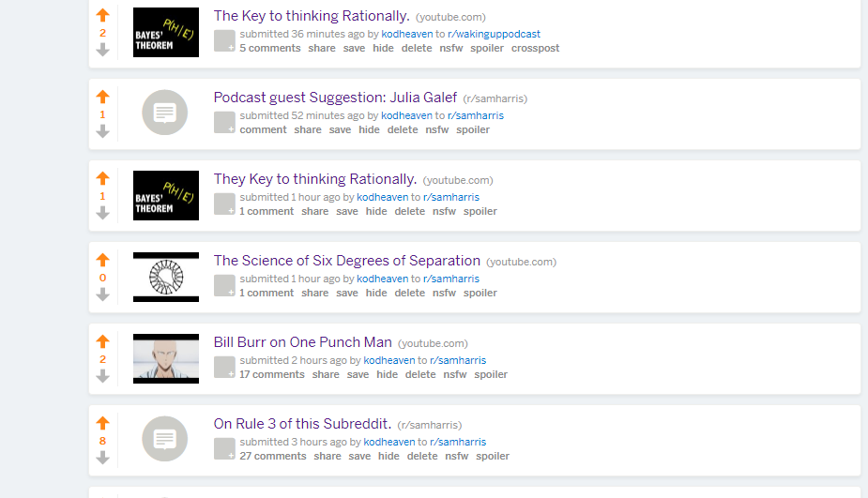Downvote 'They Key to thinking Rationally' post
The image size is (868, 498).
coord(102,213)
